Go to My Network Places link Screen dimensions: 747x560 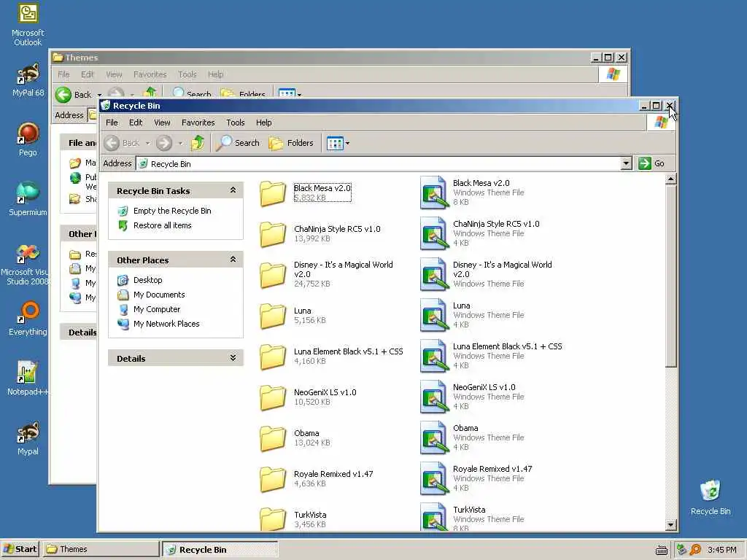point(166,324)
